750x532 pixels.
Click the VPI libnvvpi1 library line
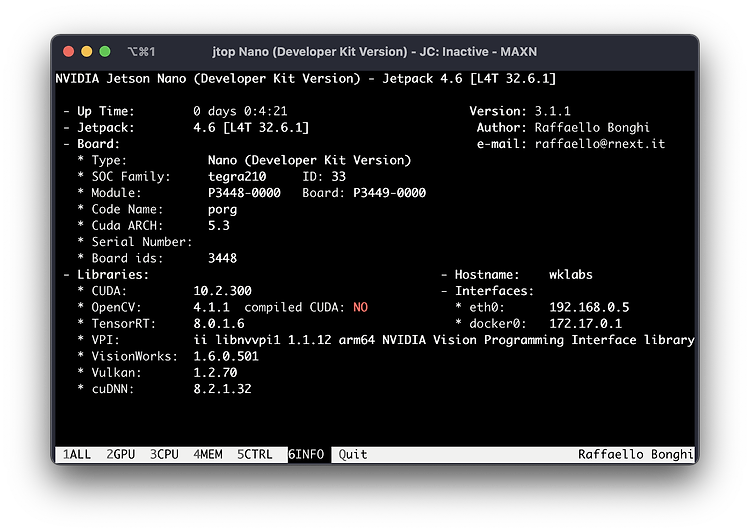(x=443, y=340)
